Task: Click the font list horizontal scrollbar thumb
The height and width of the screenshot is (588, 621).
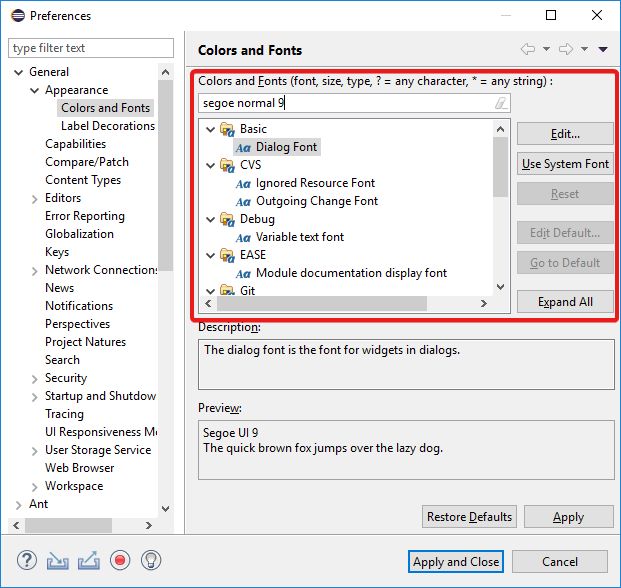Action: 322,304
